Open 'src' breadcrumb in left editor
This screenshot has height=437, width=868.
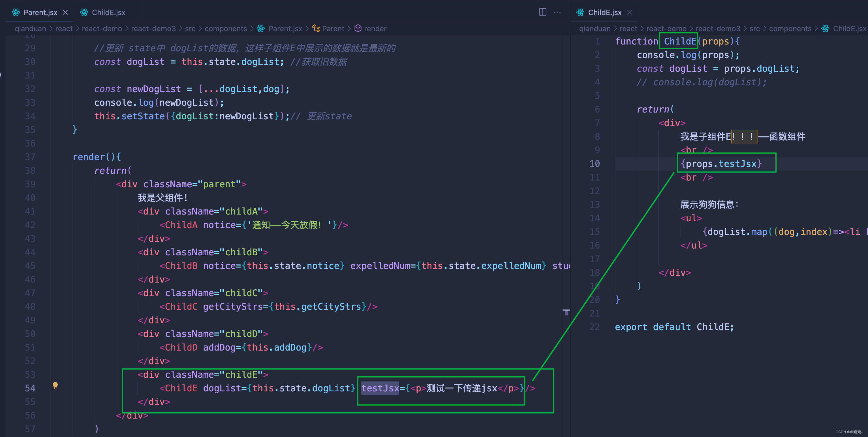coord(190,29)
